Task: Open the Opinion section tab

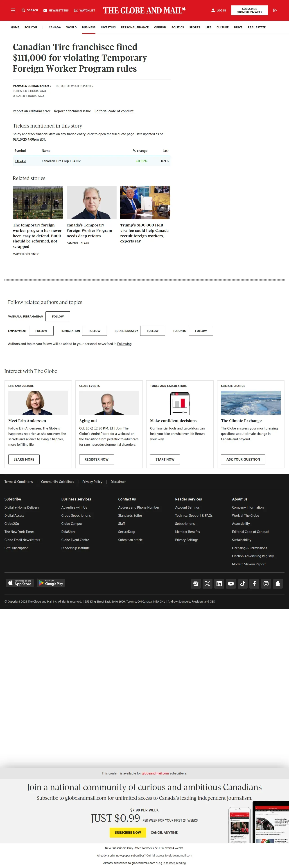Action: [x=160, y=27]
